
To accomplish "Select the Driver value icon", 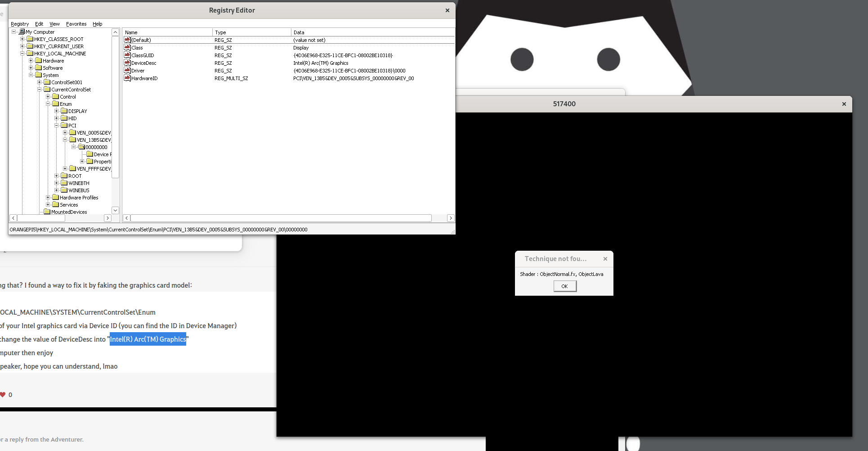I will [127, 71].
